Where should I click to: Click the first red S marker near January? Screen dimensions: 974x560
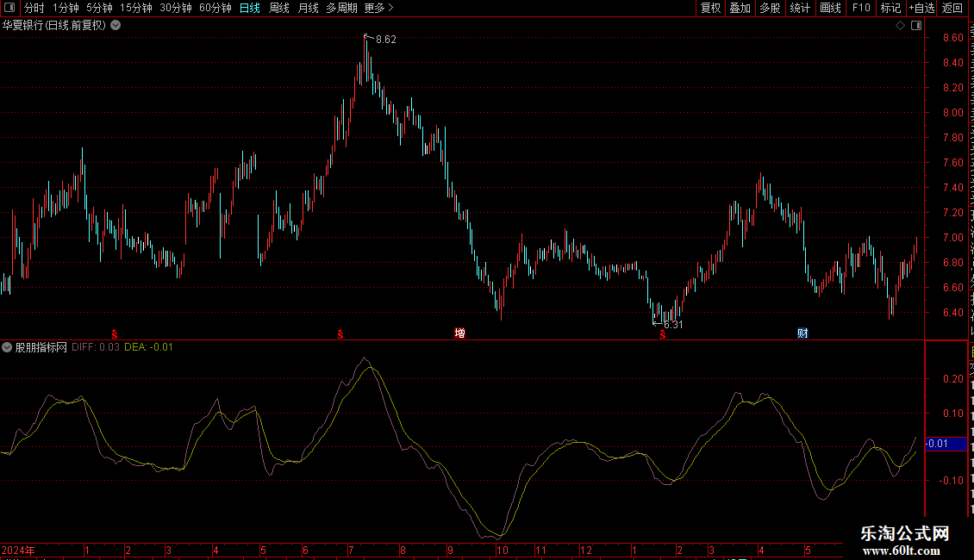click(115, 334)
